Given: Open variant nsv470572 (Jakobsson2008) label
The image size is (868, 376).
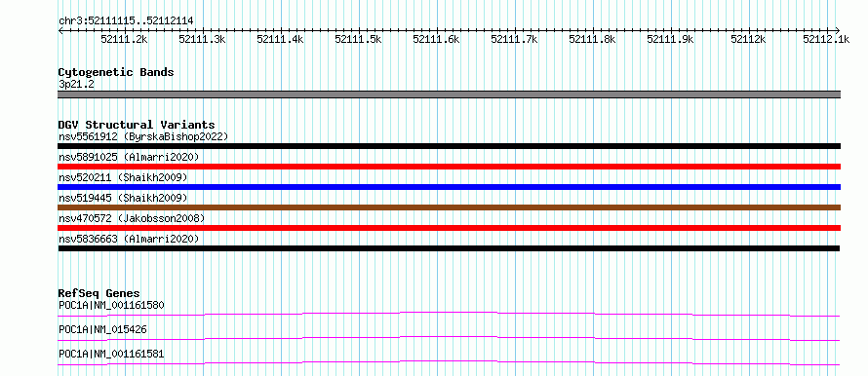Looking at the screenshot, I should coord(132,218).
